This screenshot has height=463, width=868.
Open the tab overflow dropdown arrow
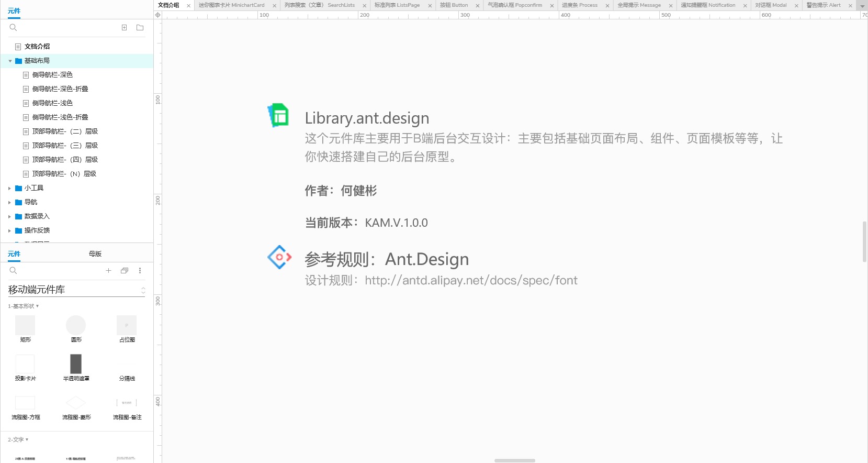[862, 6]
